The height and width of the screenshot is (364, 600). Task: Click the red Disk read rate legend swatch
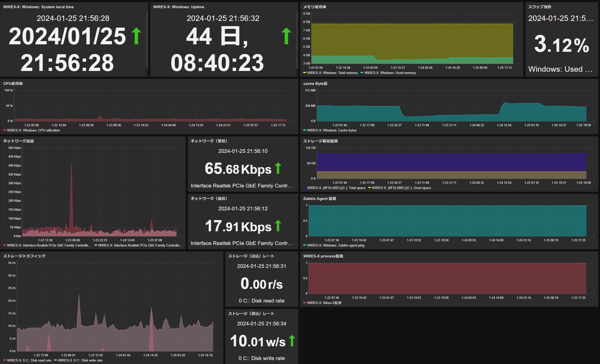tap(4, 360)
